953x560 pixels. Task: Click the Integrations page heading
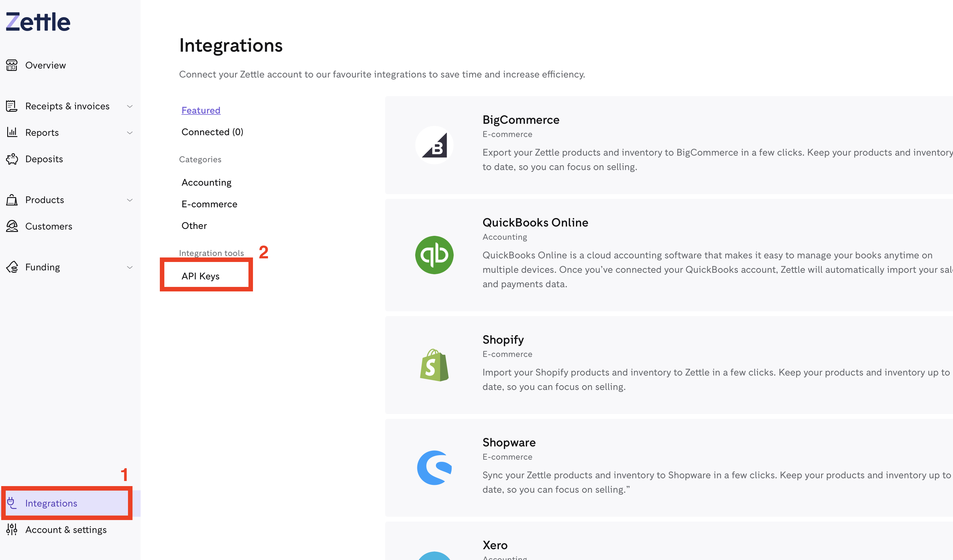231,45
